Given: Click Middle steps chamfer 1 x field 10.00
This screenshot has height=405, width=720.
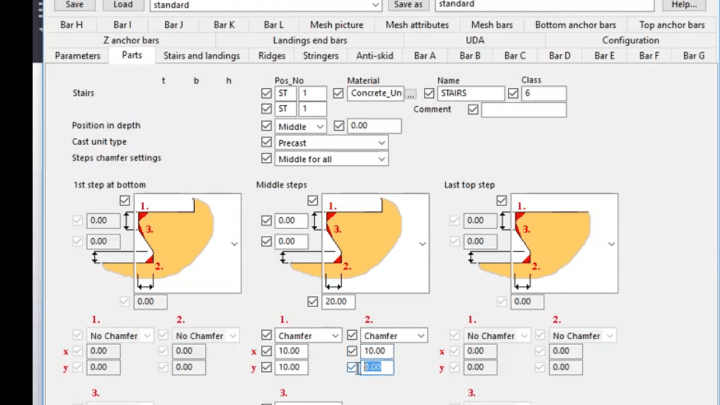Looking at the screenshot, I should pyautogui.click(x=291, y=351).
